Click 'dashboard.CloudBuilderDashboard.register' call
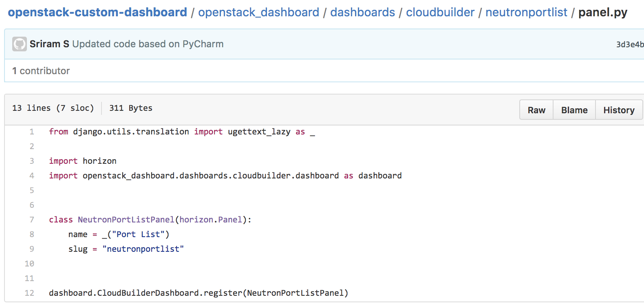The width and height of the screenshot is (644, 308). 146,293
